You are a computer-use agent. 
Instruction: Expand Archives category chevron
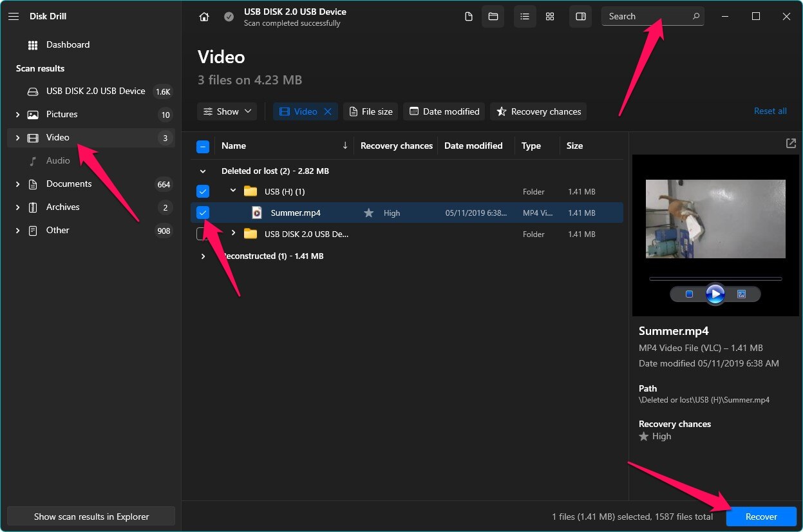point(17,207)
